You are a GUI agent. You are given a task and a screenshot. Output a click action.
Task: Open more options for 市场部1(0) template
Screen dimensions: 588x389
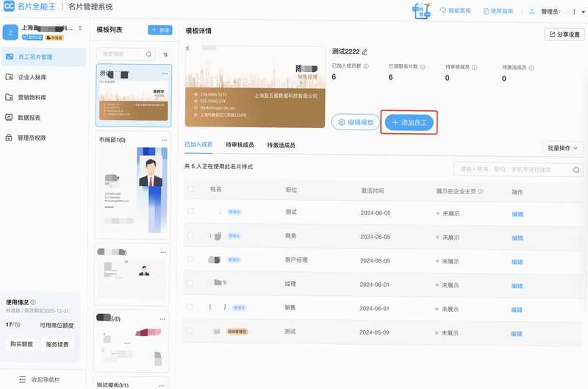pyautogui.click(x=164, y=140)
